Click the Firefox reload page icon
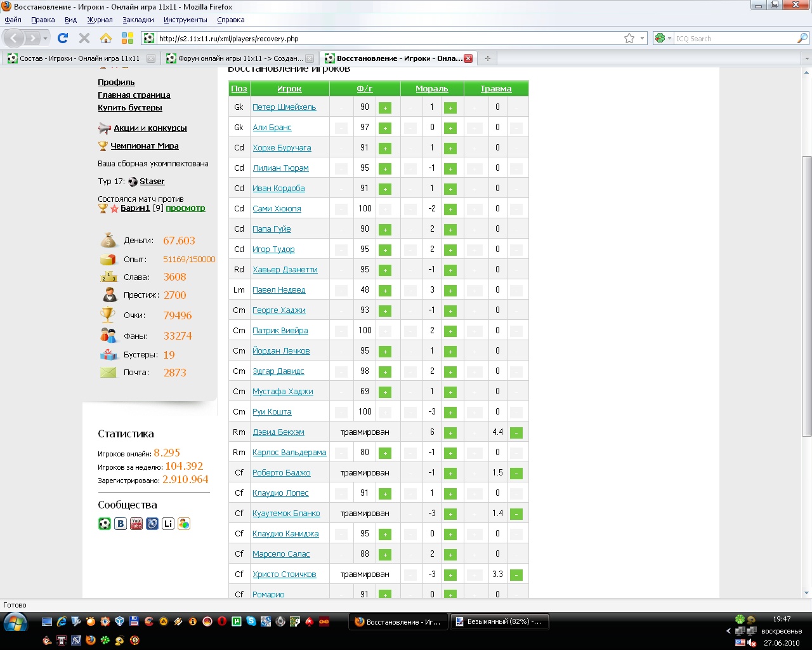This screenshot has height=650, width=812. point(63,38)
